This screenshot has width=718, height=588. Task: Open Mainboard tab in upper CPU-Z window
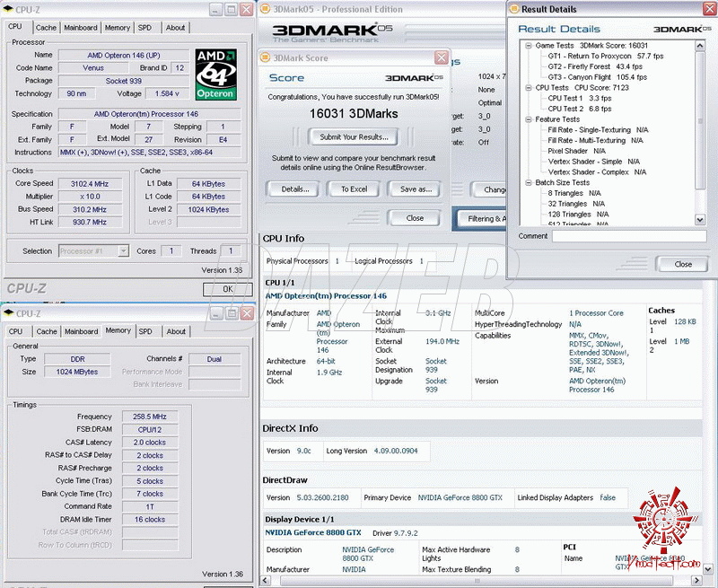pyautogui.click(x=81, y=28)
